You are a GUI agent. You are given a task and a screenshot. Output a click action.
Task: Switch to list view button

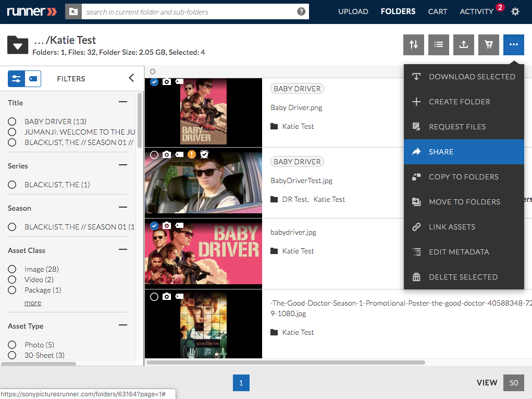[439, 44]
